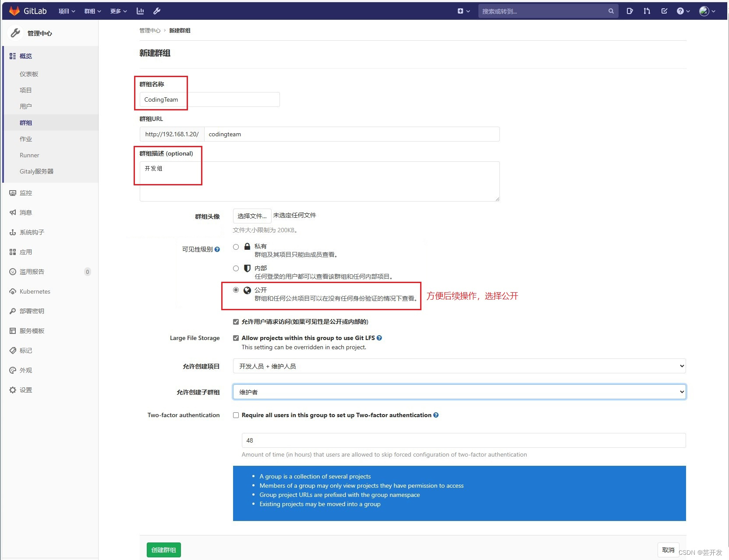Image resolution: width=729 pixels, height=560 pixels.
Task: Select the Internal visibility radio button
Action: [x=236, y=268]
